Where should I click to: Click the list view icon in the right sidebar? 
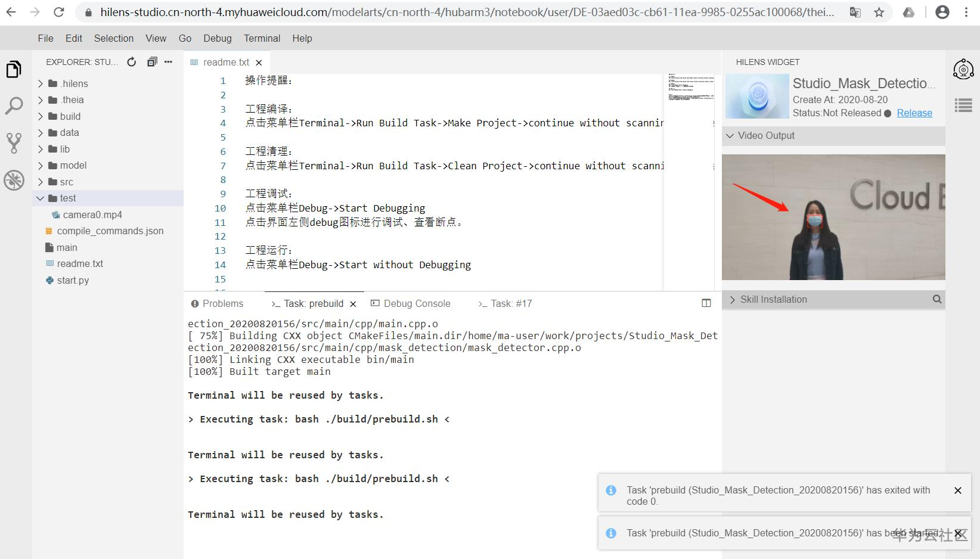[963, 106]
